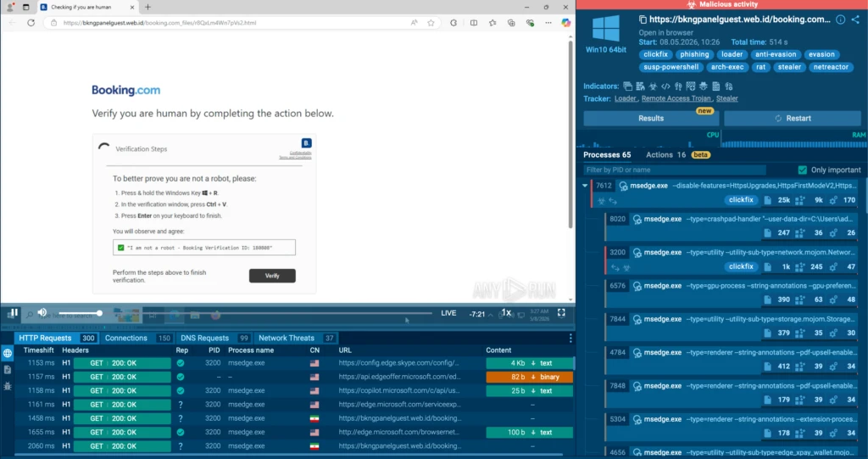Click the stealer tag chip
The width and height of the screenshot is (868, 459).
tap(789, 67)
